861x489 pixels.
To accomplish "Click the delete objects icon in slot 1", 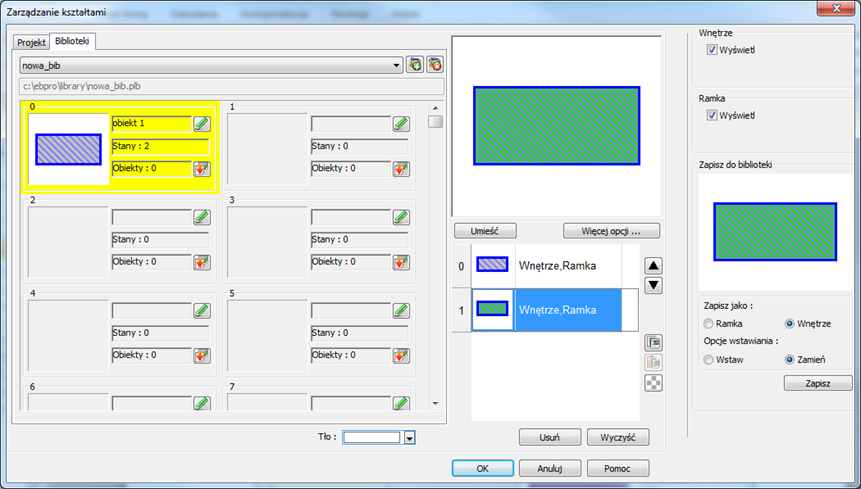I will (401, 168).
